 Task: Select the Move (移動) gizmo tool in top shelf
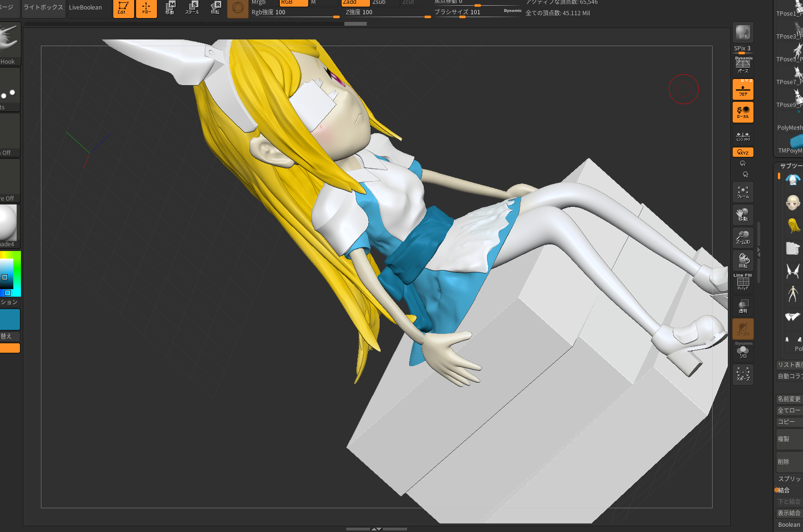[170, 8]
